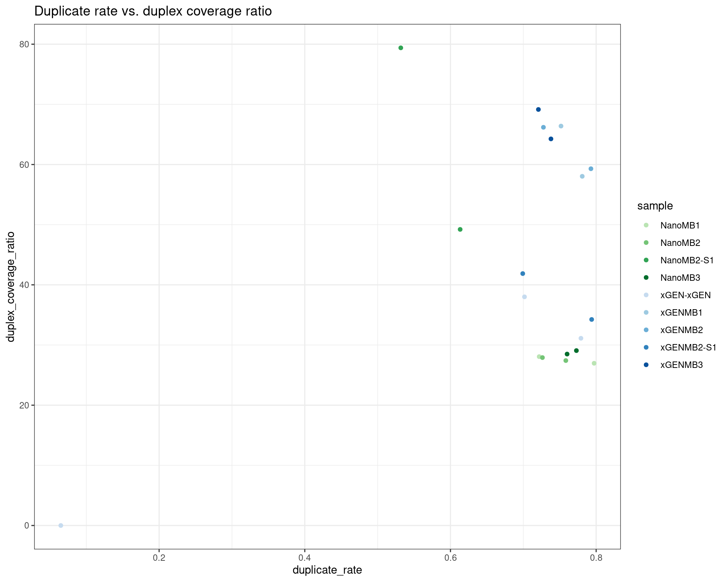Click the 0.4 x-axis tick label

pos(304,558)
